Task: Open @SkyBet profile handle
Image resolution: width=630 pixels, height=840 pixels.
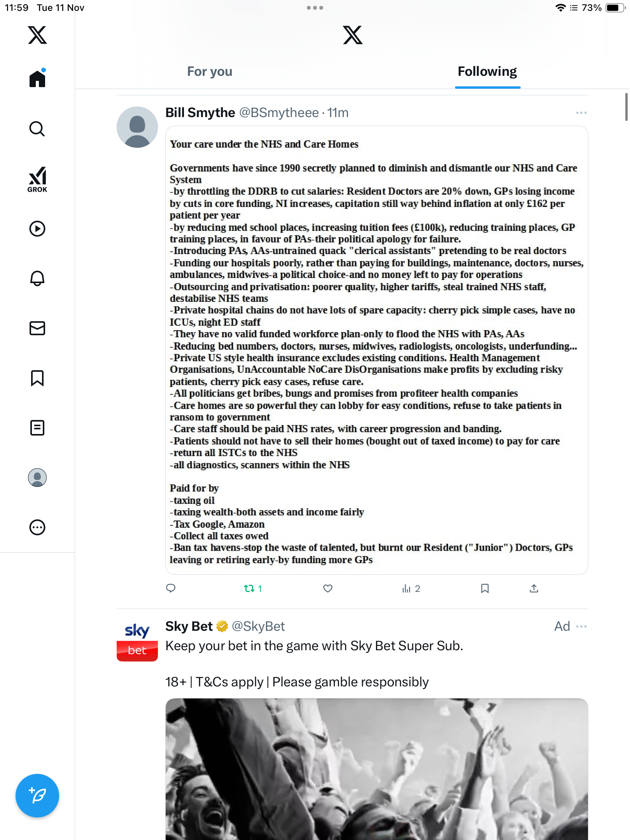Action: pos(258,626)
